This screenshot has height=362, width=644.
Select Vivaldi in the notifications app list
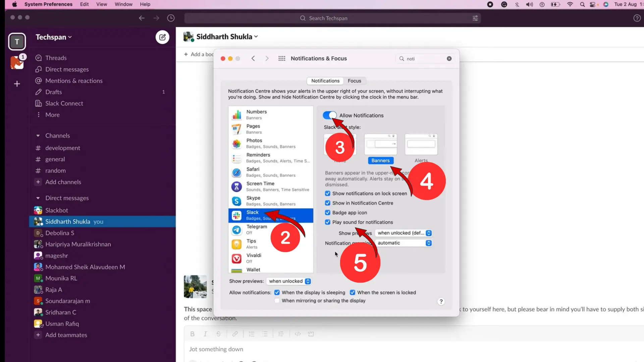point(271,258)
